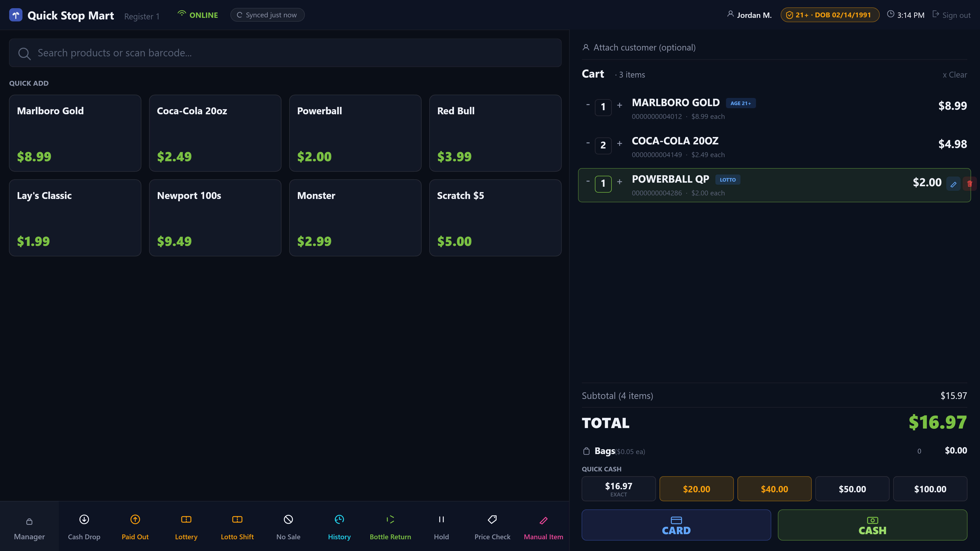Choose the $40.00 quick cash button
Viewport: 980px width, 551px height.
click(x=774, y=489)
